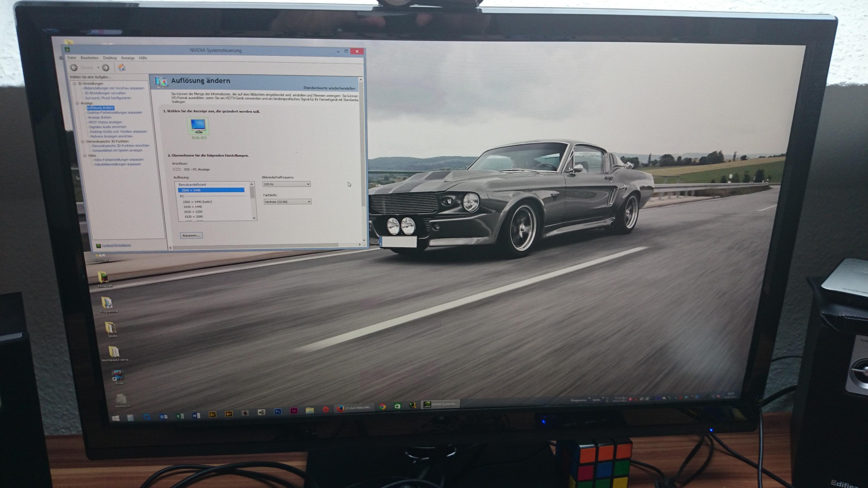Open the Bildwiederholfrequenz 120 Hz dropdown
This screenshot has width=868, height=488.
[286, 184]
